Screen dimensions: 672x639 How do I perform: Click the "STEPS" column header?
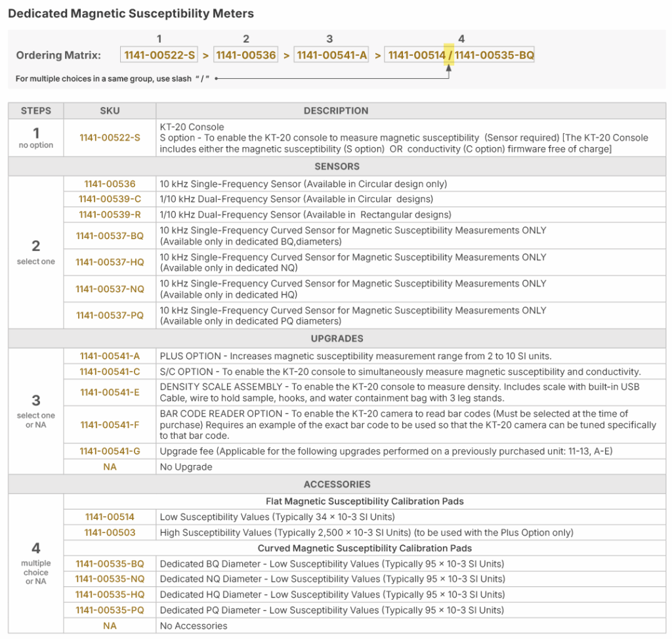(36, 110)
